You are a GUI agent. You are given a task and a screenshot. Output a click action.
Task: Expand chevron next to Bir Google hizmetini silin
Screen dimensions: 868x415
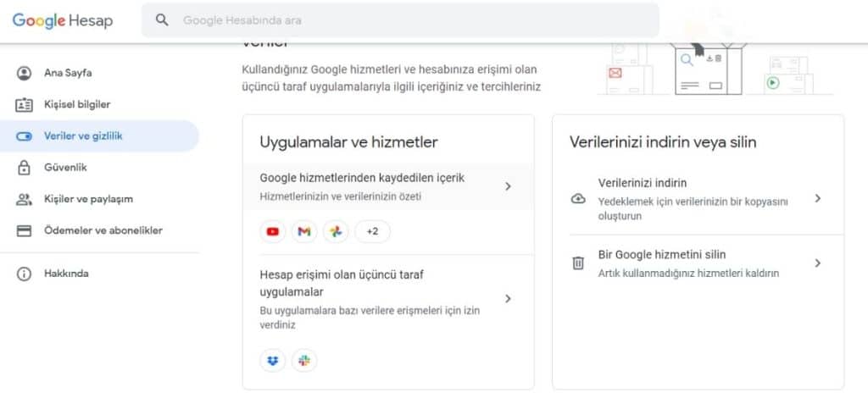tap(818, 263)
